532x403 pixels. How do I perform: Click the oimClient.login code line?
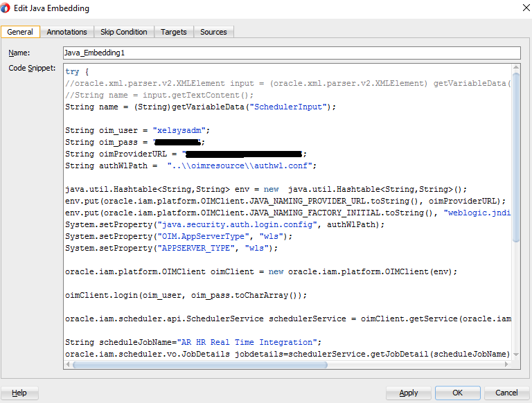coord(186,295)
